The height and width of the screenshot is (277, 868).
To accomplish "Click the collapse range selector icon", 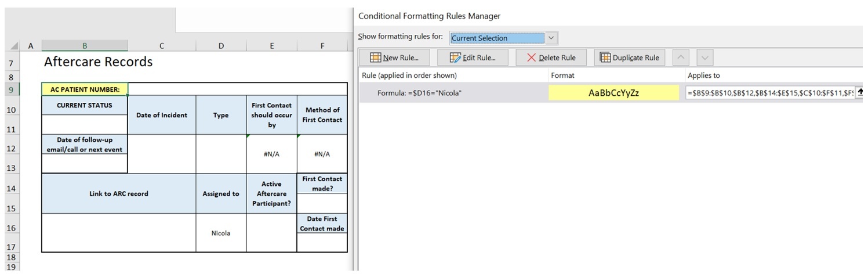I will pyautogui.click(x=860, y=92).
